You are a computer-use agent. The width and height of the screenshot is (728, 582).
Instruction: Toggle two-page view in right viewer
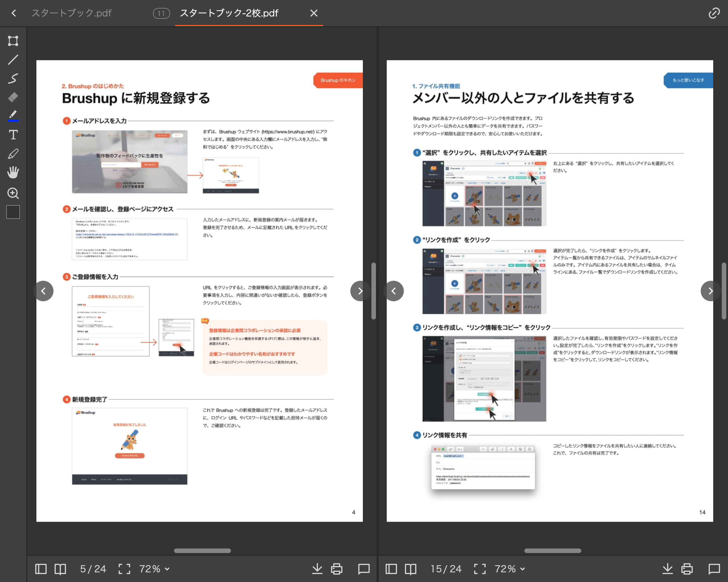click(410, 569)
